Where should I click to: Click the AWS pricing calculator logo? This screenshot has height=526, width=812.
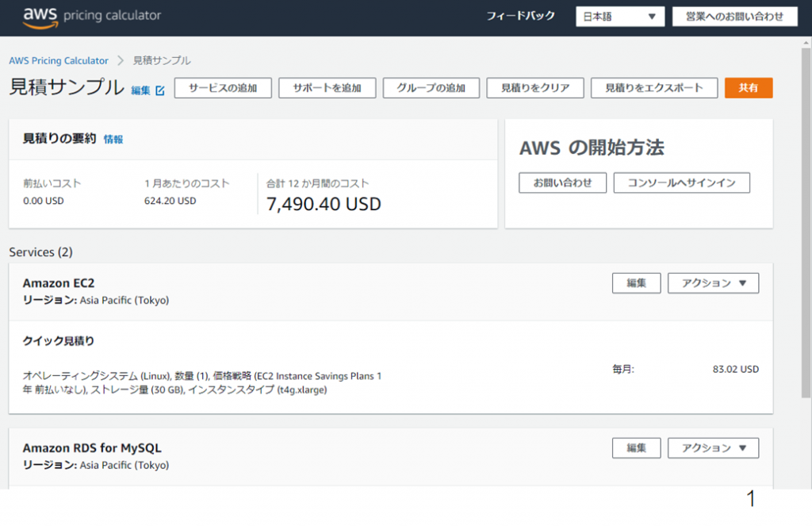[91, 17]
